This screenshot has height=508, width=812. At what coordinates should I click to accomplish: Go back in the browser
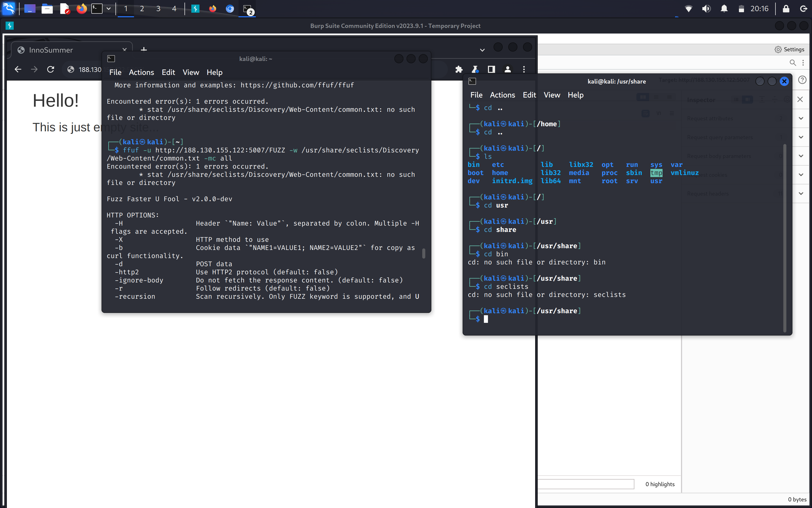coord(18,70)
